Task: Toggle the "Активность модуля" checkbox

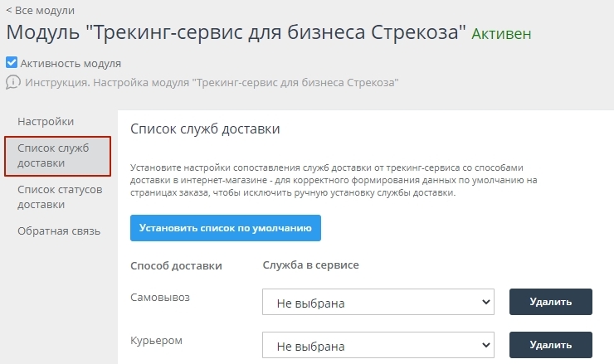Action: pos(12,63)
